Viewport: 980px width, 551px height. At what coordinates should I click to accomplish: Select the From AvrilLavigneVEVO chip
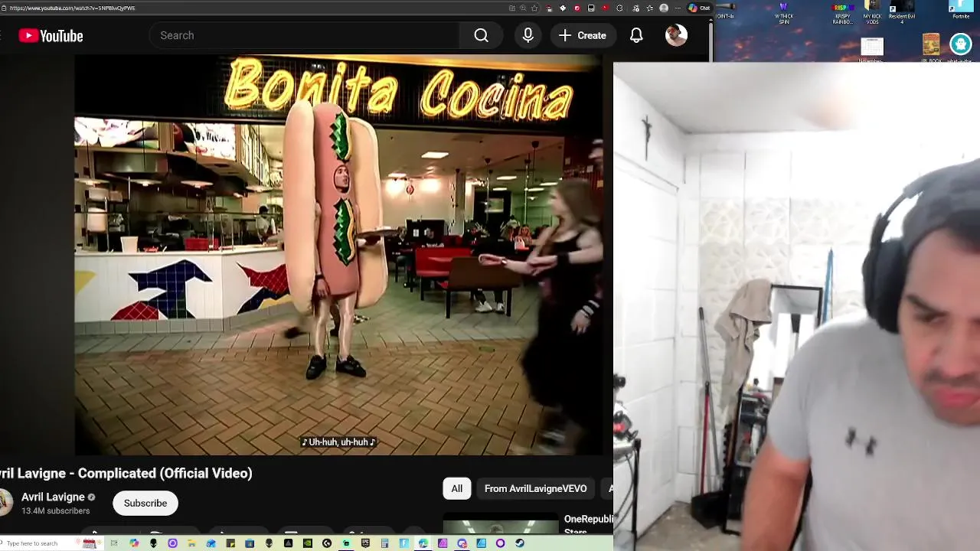[536, 488]
